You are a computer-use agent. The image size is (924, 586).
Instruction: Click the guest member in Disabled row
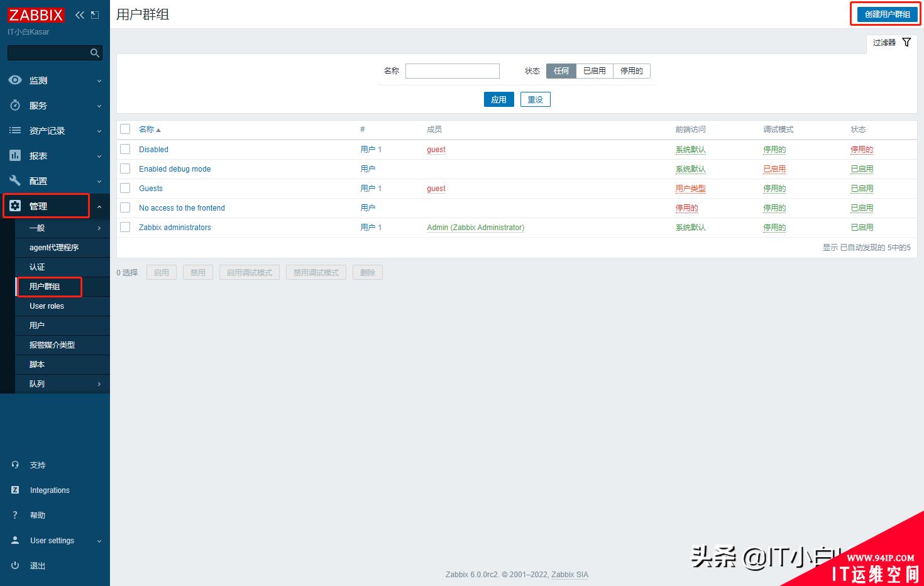[436, 150]
